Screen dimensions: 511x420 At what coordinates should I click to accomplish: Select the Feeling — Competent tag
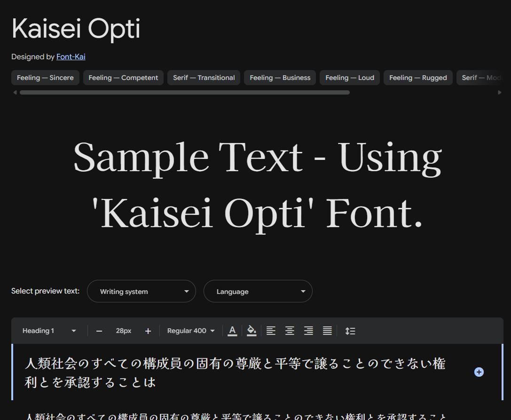click(123, 78)
